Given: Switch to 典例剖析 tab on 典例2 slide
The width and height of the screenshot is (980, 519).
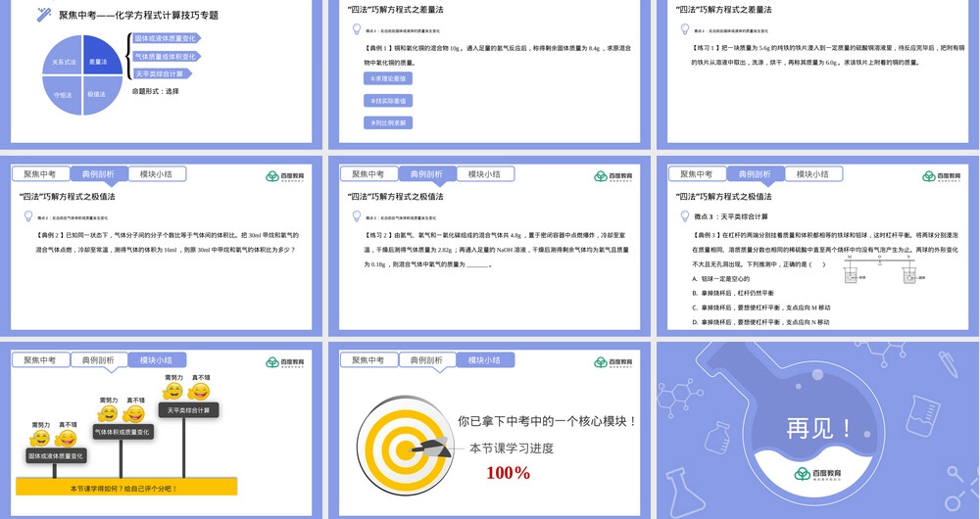Looking at the screenshot, I should point(98,174).
